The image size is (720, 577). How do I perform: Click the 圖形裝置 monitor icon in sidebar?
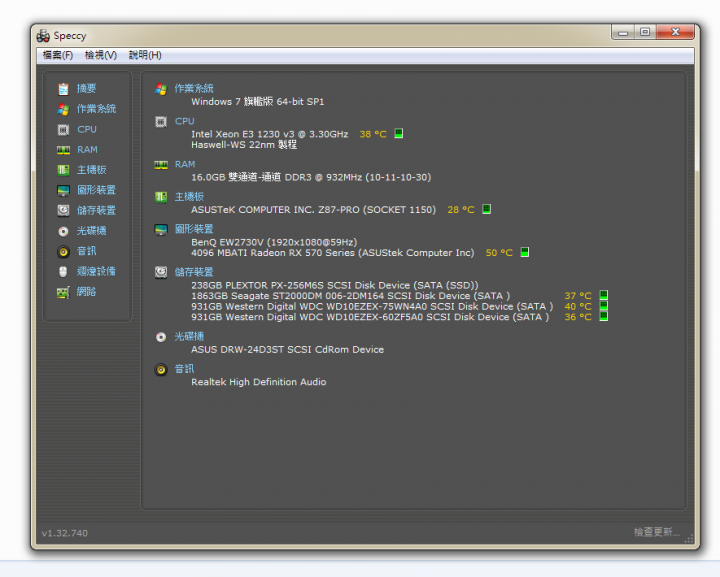[63, 190]
